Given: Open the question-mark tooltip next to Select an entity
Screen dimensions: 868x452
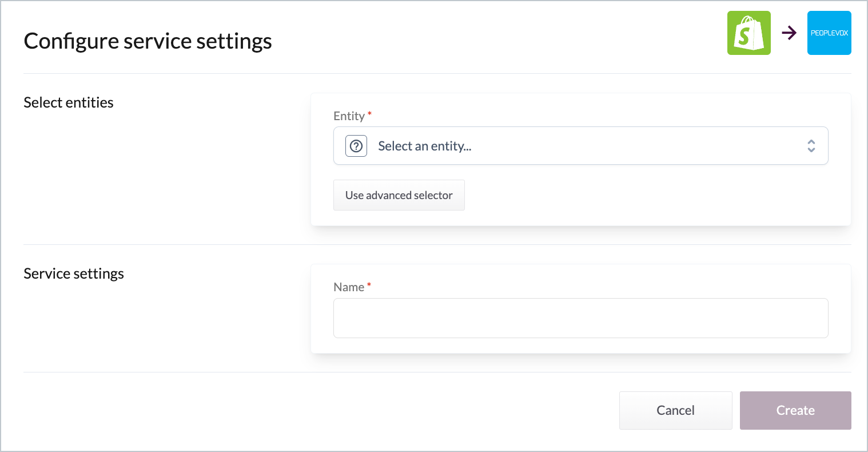Looking at the screenshot, I should point(356,146).
